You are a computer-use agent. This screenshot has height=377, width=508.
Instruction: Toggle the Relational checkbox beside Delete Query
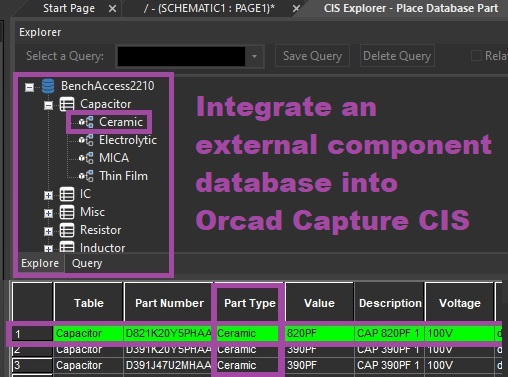(476, 56)
